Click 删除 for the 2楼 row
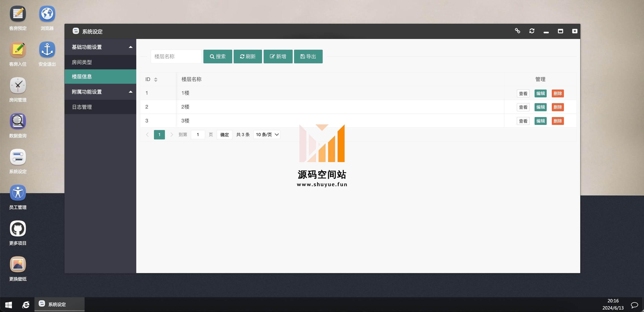The image size is (644, 312). [558, 107]
